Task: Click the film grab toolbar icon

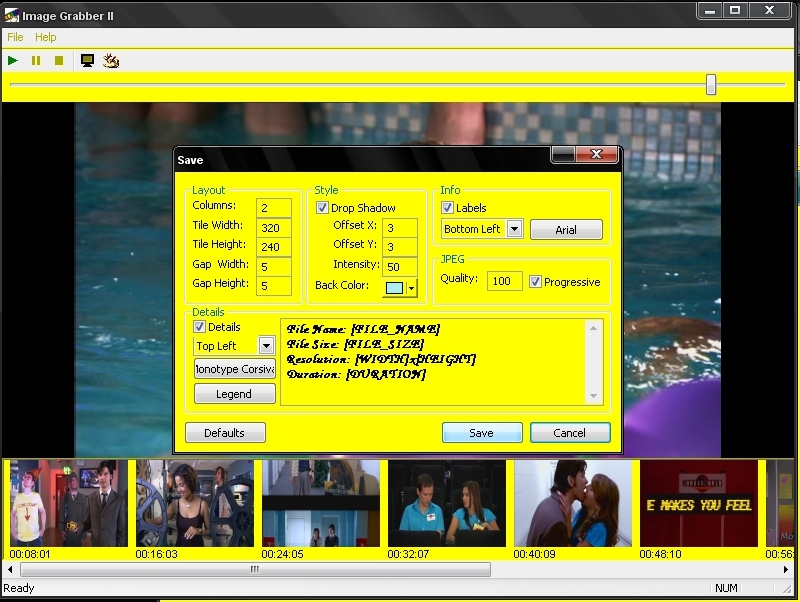Action: coord(111,61)
